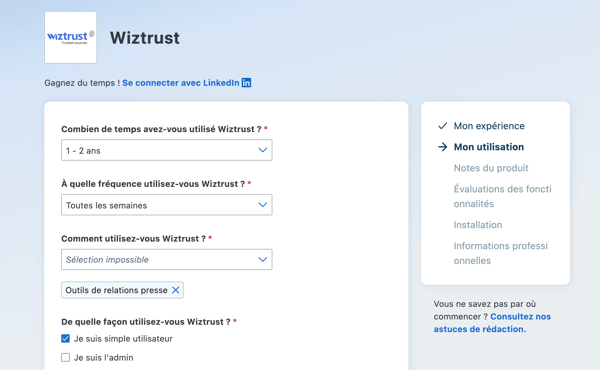Uncheck 'Je suis simple utilisateur' checkbox

[65, 339]
